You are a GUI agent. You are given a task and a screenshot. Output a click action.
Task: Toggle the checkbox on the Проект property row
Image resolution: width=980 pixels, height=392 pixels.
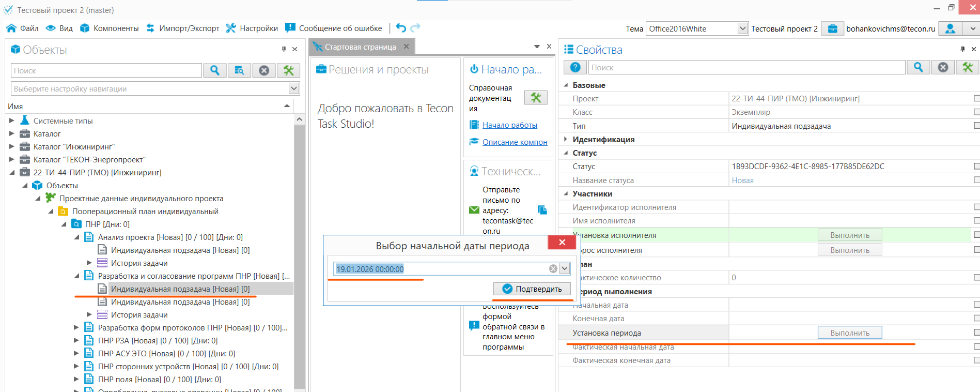[x=976, y=98]
